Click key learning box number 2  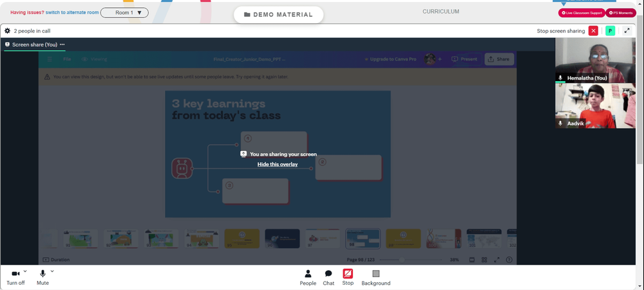point(348,167)
